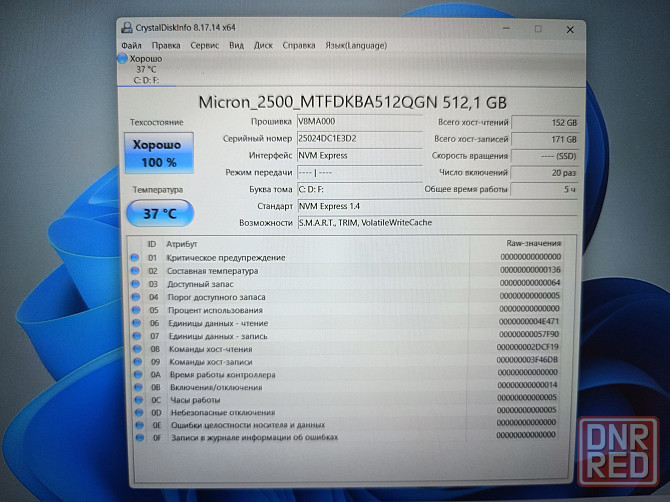
Task: Open the Справка menu
Action: click(x=299, y=45)
